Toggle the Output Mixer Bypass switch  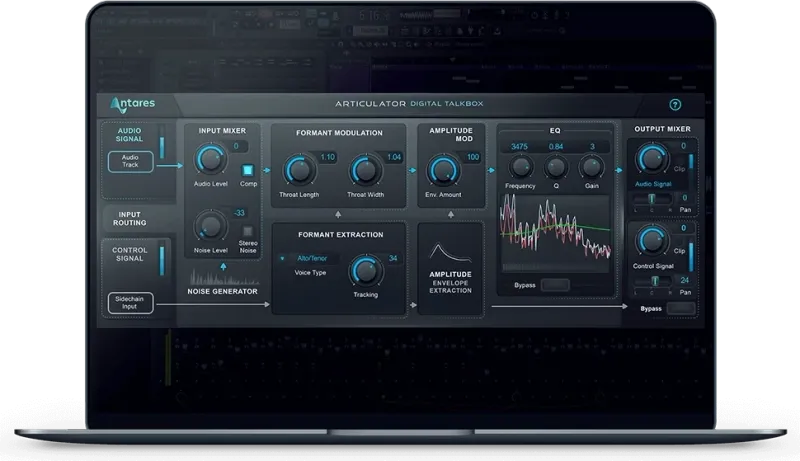click(682, 310)
